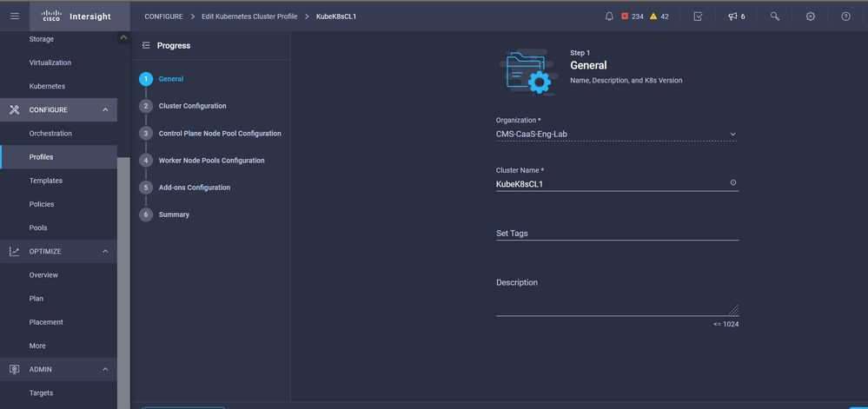This screenshot has height=409, width=868.
Task: Click the CONFIGURE wrench icon
Action: (15, 109)
